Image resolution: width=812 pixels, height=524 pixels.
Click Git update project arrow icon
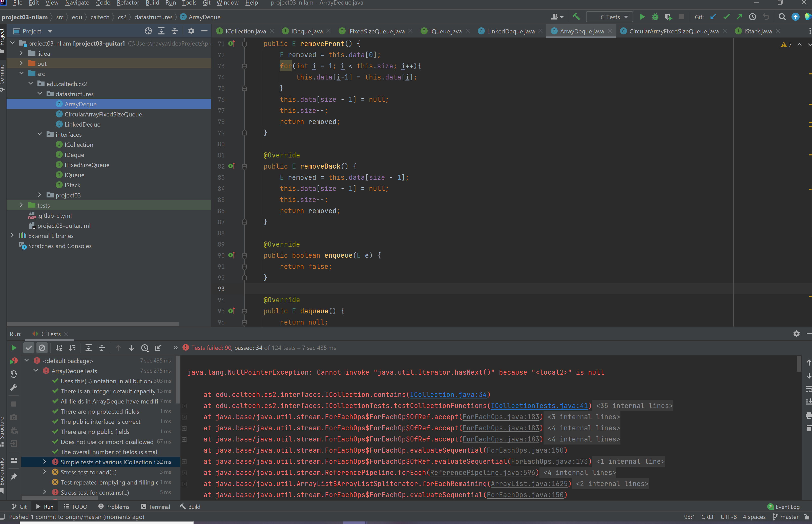tap(713, 17)
